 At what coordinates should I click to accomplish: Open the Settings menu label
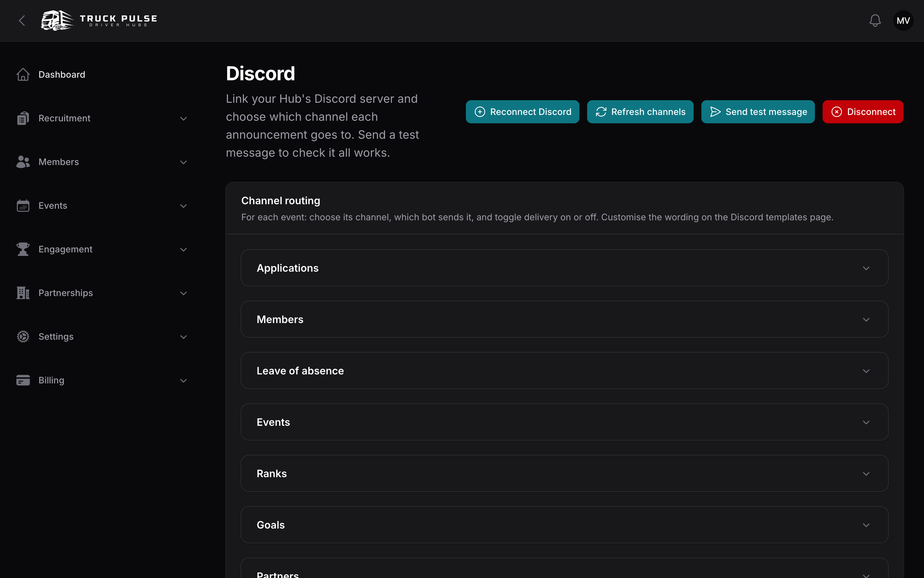click(x=56, y=337)
